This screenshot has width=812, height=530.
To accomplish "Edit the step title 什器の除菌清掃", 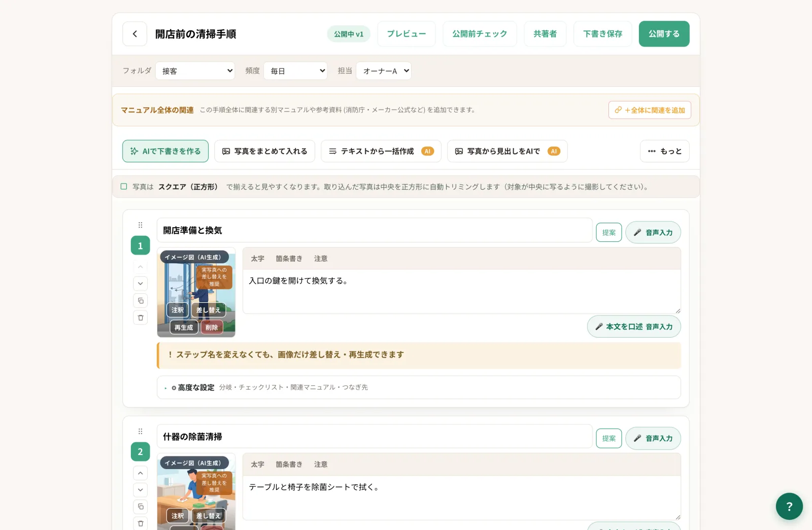I will (x=375, y=436).
